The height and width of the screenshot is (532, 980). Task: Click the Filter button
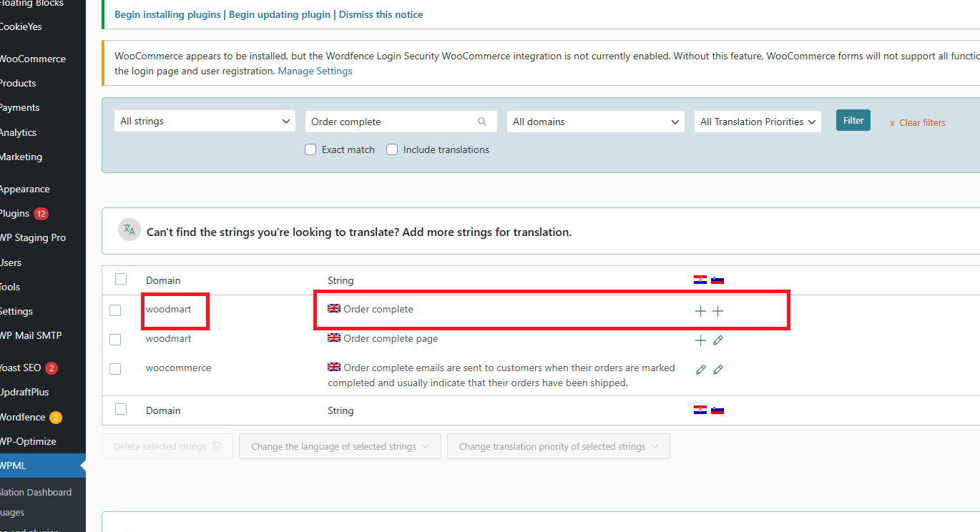[x=853, y=121]
